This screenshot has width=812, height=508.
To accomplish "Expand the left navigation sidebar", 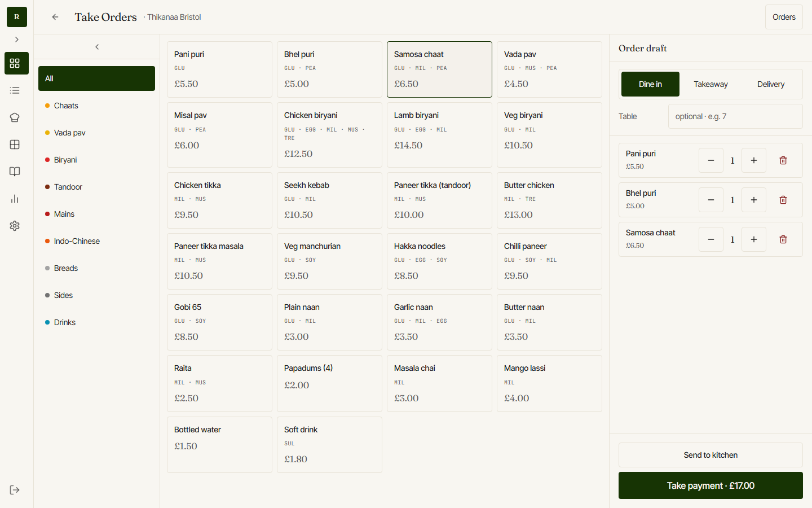I will click(16, 40).
